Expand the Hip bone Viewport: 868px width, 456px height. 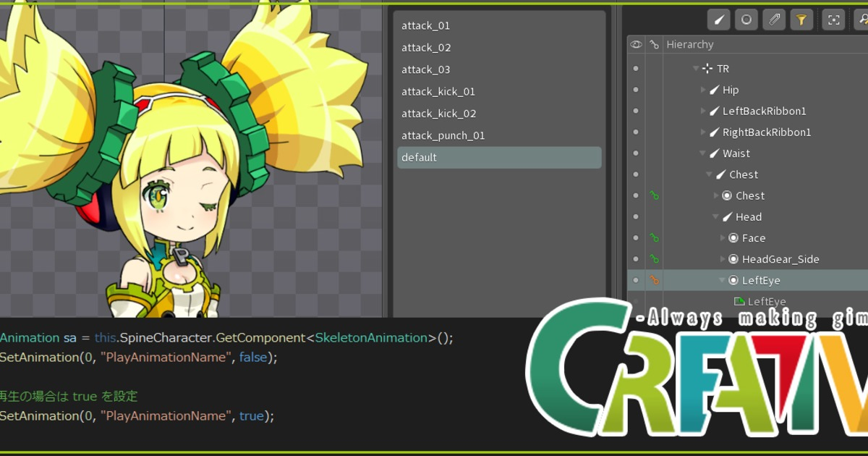[x=703, y=90]
